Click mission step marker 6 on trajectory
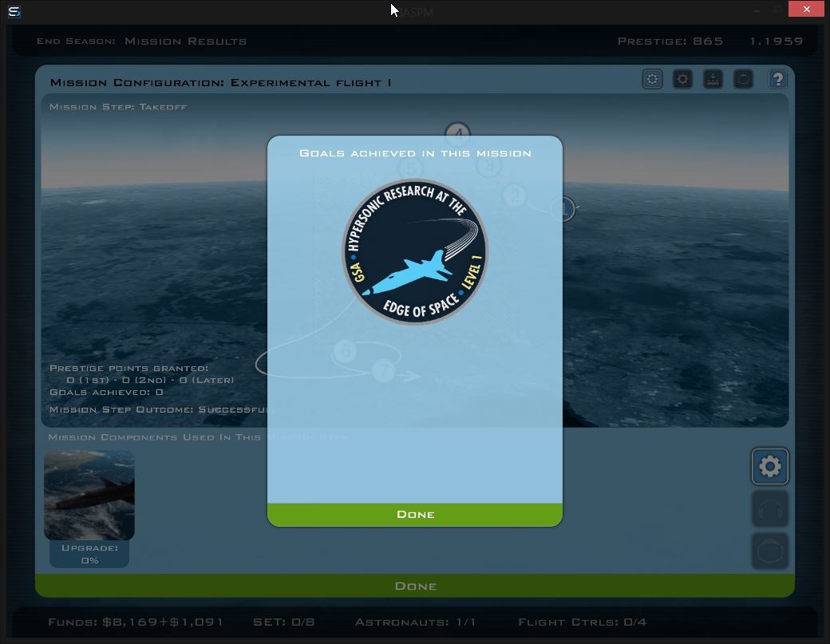 pos(346,351)
